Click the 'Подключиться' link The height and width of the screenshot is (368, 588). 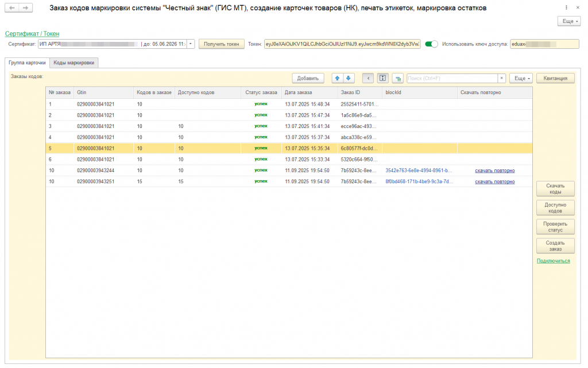(x=553, y=261)
